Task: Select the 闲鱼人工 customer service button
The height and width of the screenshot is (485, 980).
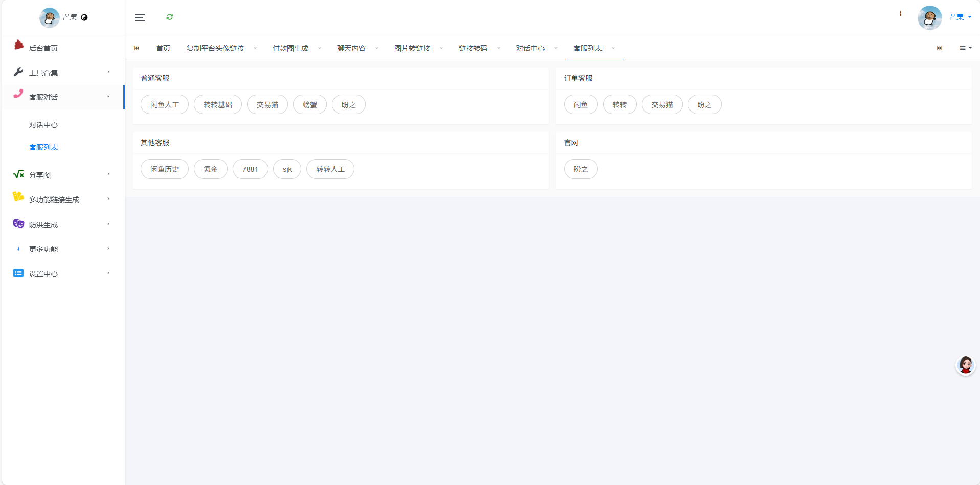Action: pos(164,105)
